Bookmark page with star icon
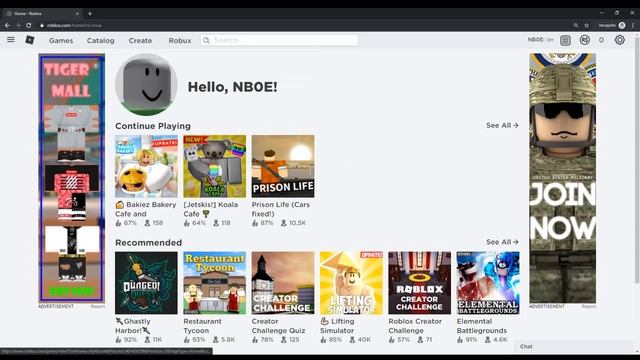The width and height of the screenshot is (640, 360). coord(587,25)
